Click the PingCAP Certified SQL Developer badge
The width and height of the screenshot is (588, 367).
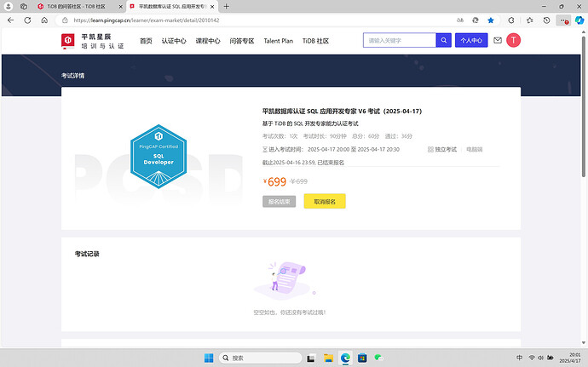(x=159, y=157)
